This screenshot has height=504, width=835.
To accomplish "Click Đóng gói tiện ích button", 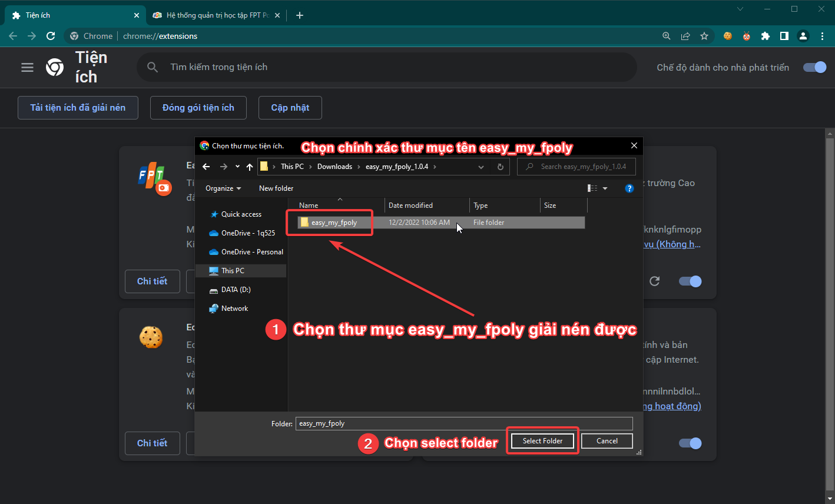I will [x=198, y=108].
